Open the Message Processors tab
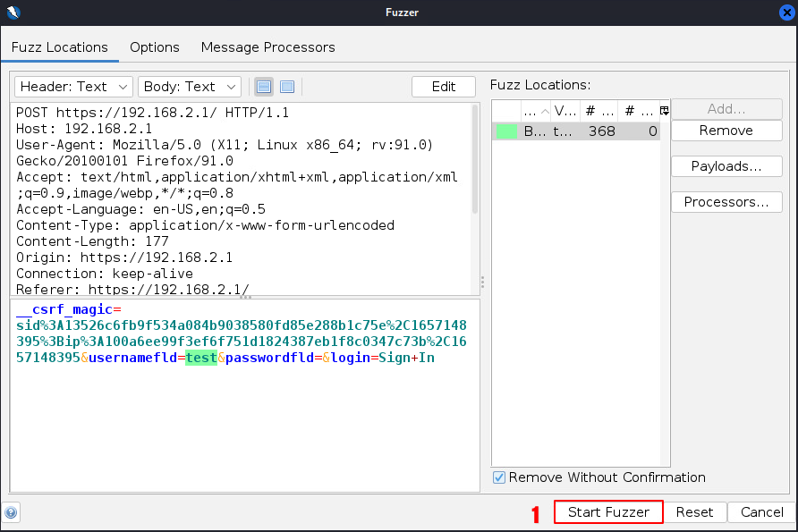 point(267,47)
